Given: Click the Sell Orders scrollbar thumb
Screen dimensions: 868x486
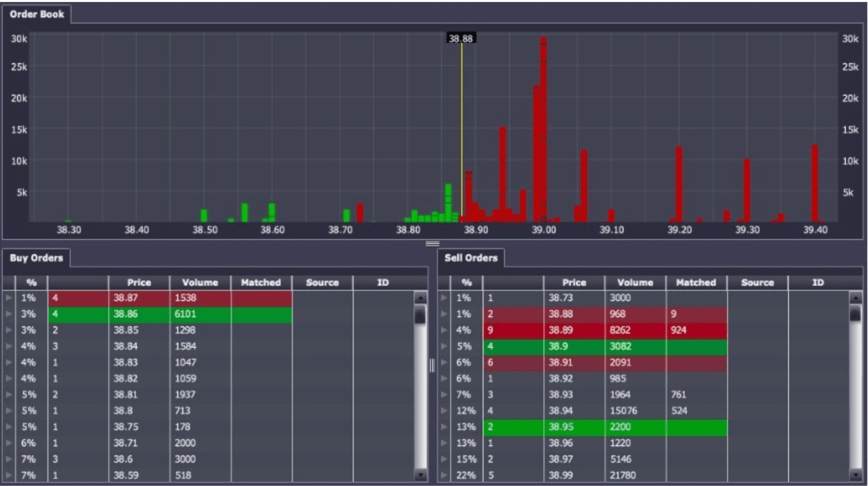Looking at the screenshot, I should coord(855,314).
